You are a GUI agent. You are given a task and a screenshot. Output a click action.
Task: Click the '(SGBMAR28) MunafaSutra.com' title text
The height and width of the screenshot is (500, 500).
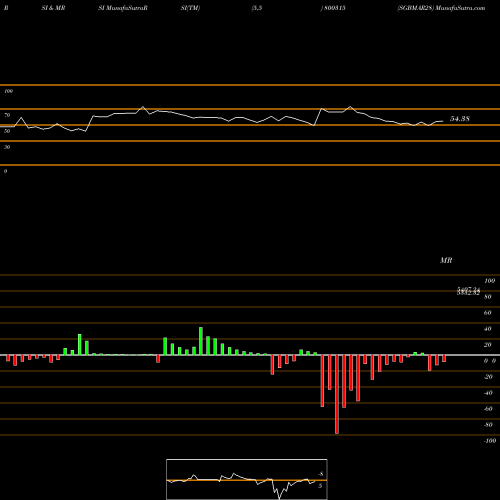pos(441,8)
